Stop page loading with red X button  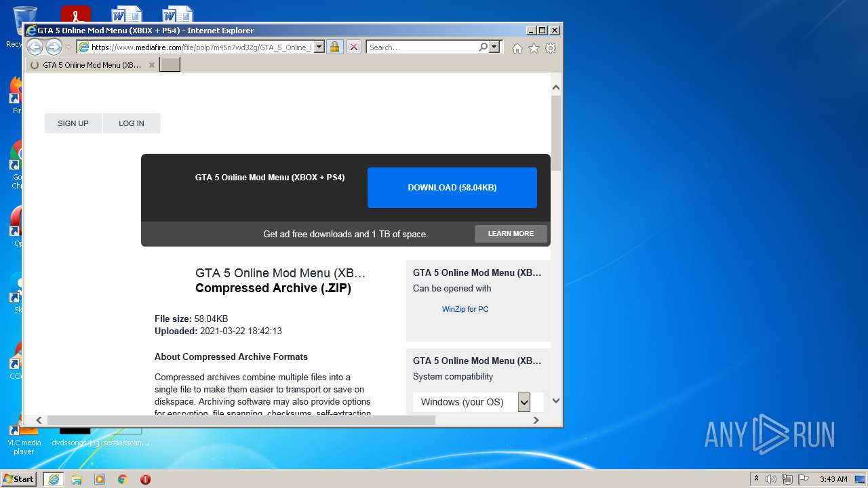pyautogui.click(x=353, y=47)
